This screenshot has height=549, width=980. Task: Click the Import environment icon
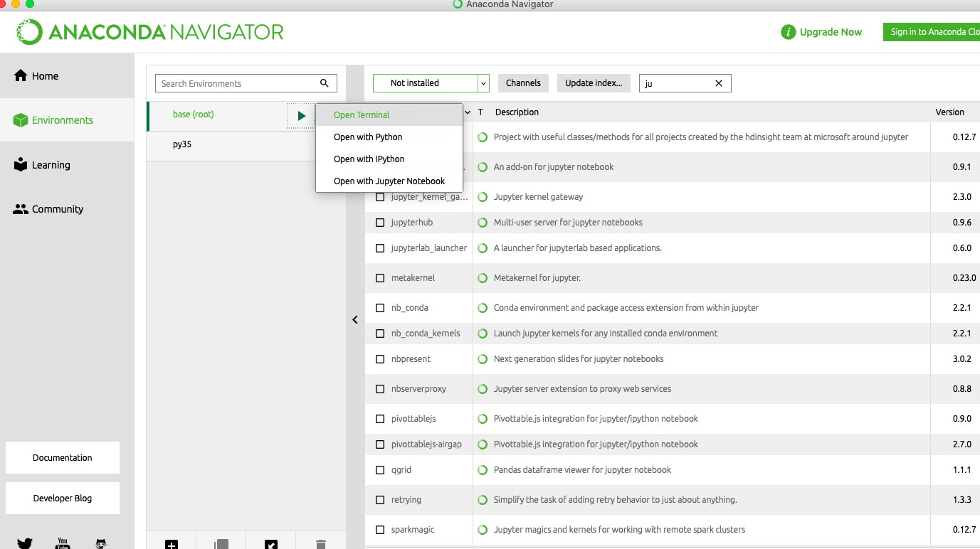pyautogui.click(x=271, y=545)
